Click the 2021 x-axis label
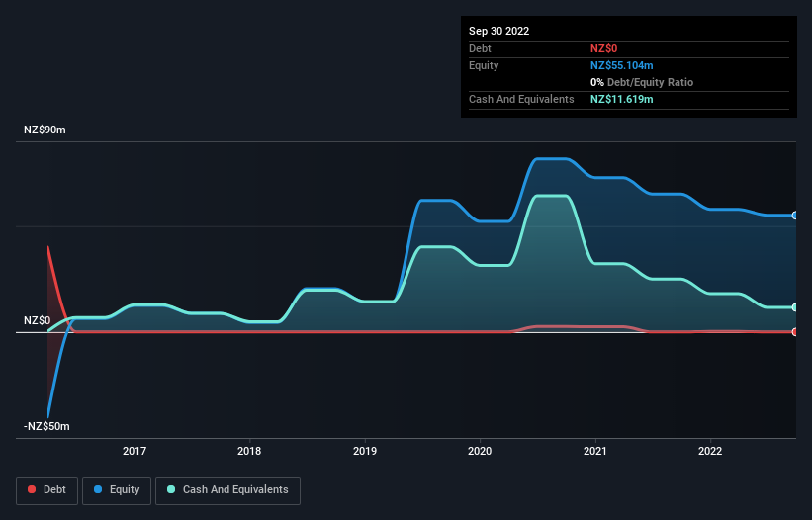 595,451
